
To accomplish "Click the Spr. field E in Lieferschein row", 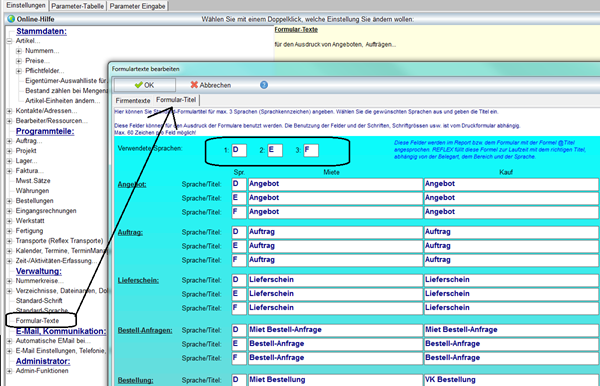I will 239,294.
